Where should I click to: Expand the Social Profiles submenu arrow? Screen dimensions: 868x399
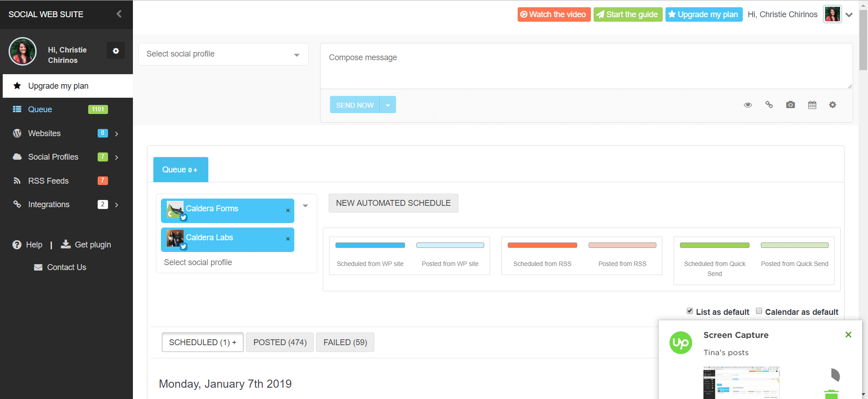point(117,157)
